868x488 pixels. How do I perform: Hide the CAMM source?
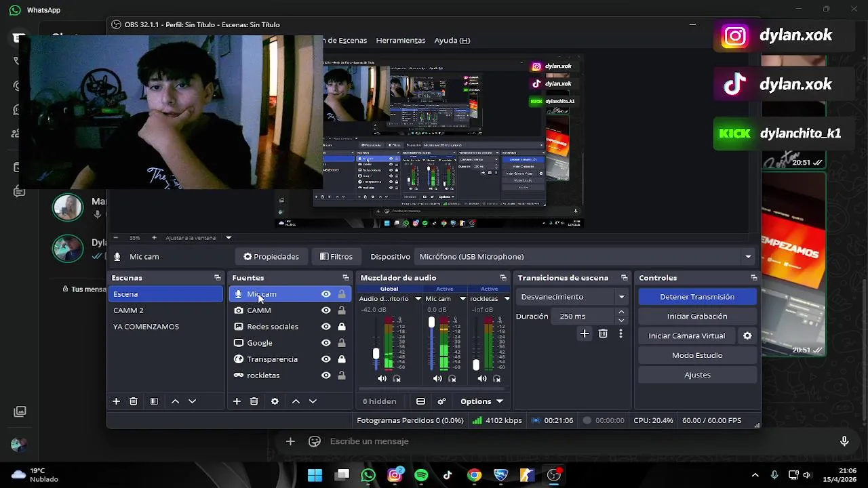point(326,310)
